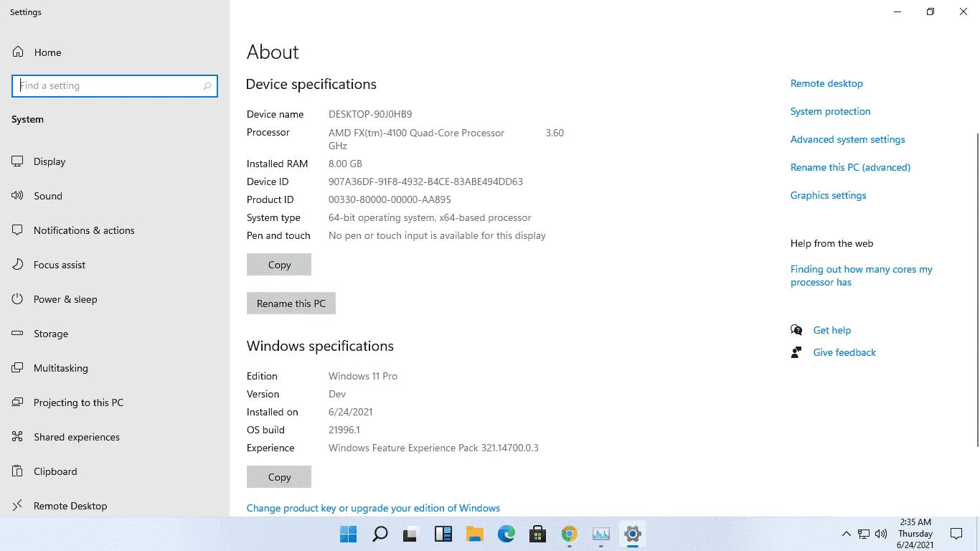Select device name DESKTOP-90J0HB9 text
980x551 pixels.
pyautogui.click(x=370, y=114)
